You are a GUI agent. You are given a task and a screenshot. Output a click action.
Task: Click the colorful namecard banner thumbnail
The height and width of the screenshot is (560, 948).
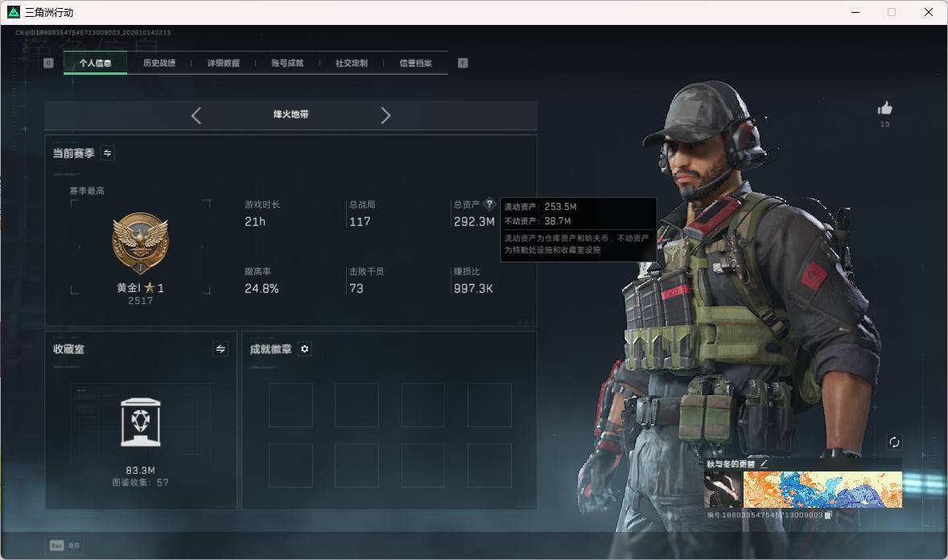(822, 490)
